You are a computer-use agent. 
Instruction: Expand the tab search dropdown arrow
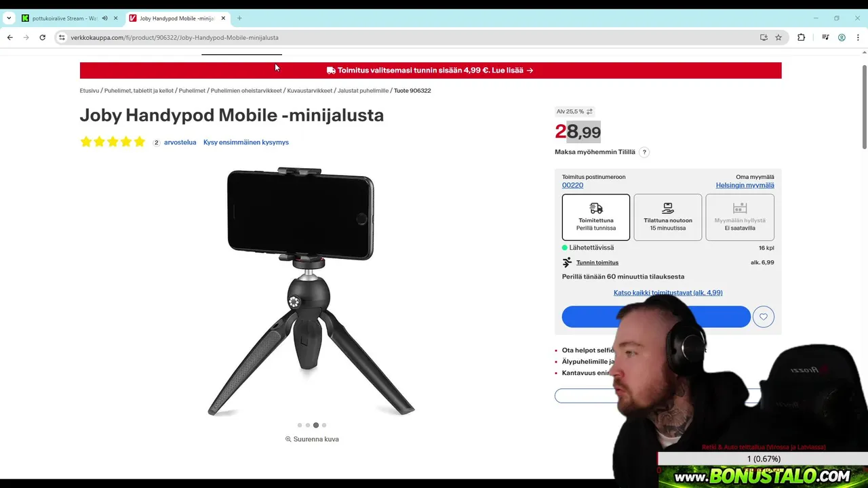9,18
